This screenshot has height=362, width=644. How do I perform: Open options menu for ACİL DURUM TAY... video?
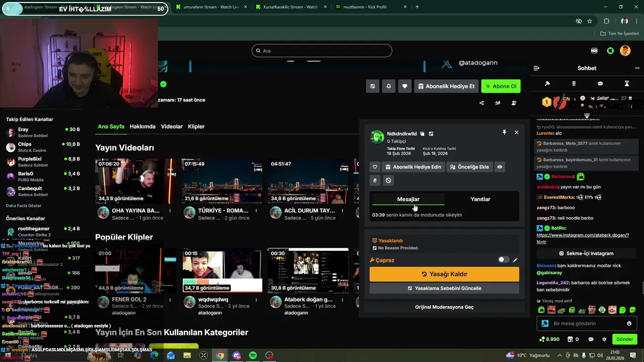pyautogui.click(x=343, y=211)
